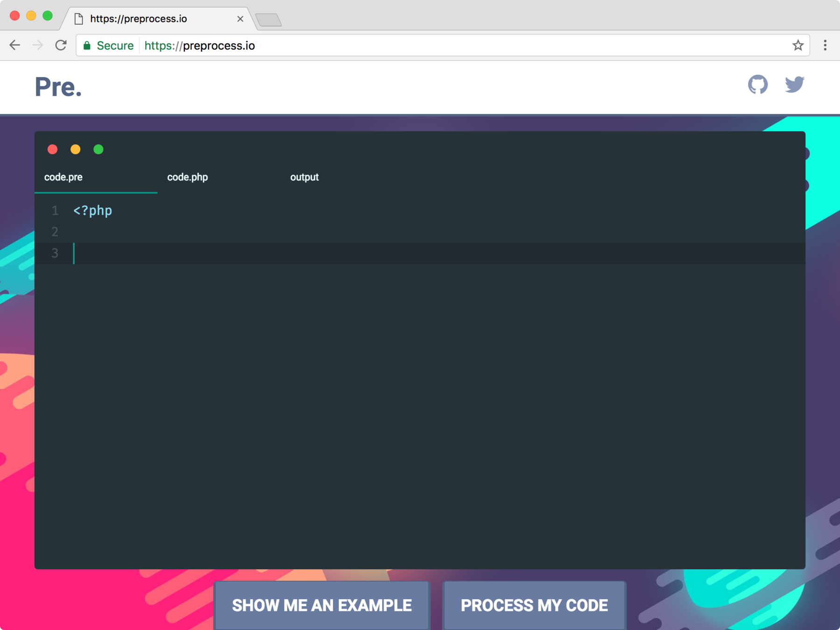Screen dimensions: 840x630
Task: Click the browser back arrow
Action: 15,45
